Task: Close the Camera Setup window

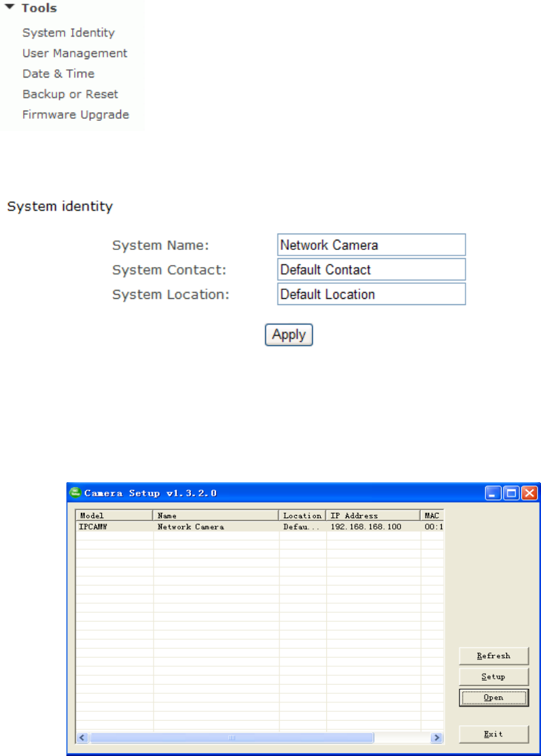Action: [x=529, y=492]
